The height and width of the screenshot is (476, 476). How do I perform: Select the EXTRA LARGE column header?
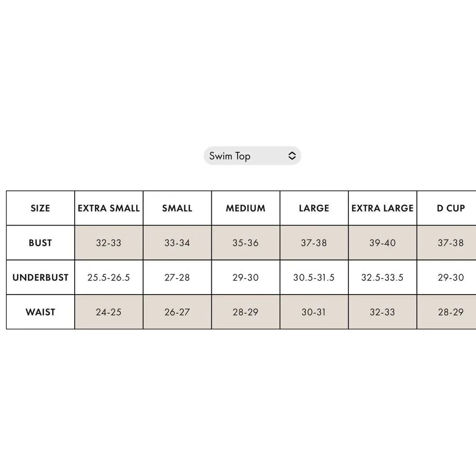point(383,208)
